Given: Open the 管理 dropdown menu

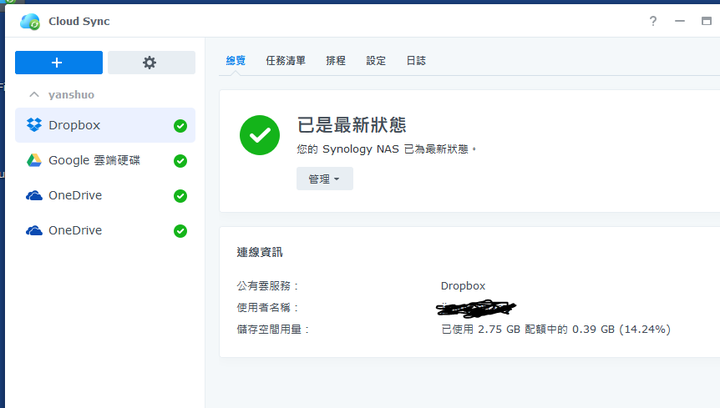Looking at the screenshot, I should (325, 179).
